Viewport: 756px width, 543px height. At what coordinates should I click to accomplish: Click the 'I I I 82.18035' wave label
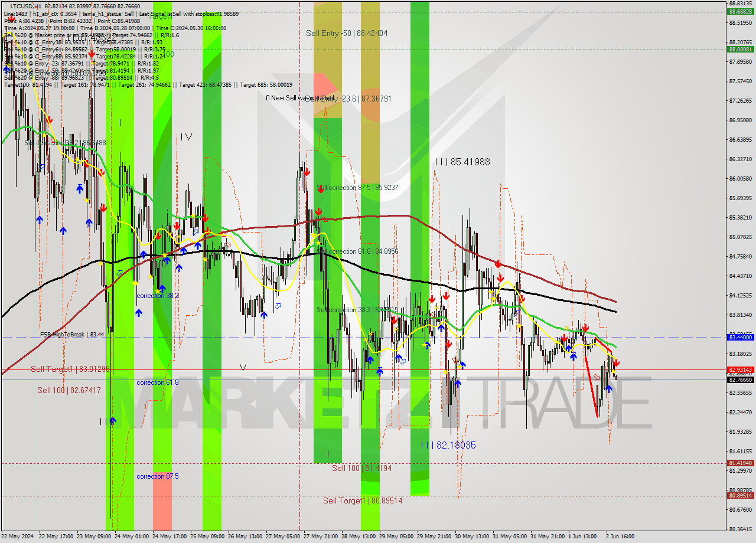(448, 445)
